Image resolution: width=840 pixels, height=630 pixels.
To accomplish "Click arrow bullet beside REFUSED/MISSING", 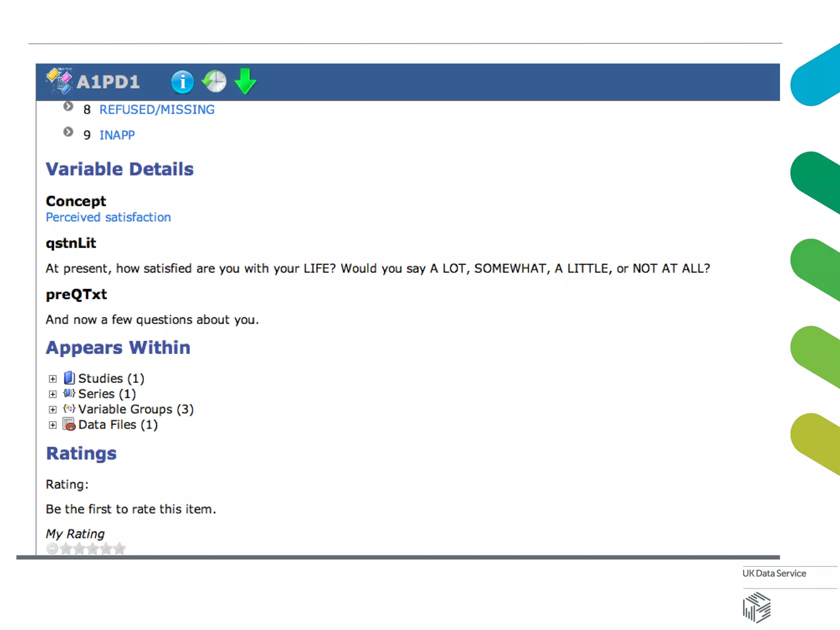I will (x=68, y=107).
